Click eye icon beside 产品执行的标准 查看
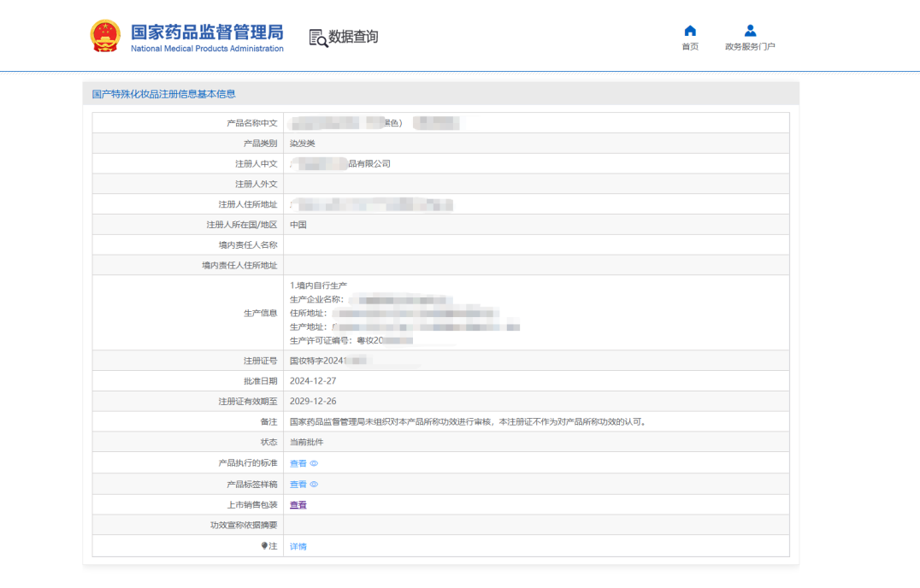 [x=314, y=463]
